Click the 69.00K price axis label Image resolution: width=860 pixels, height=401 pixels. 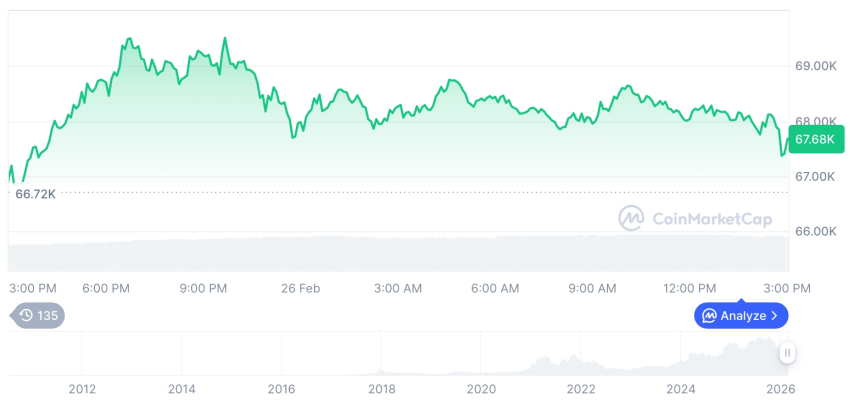coord(815,66)
